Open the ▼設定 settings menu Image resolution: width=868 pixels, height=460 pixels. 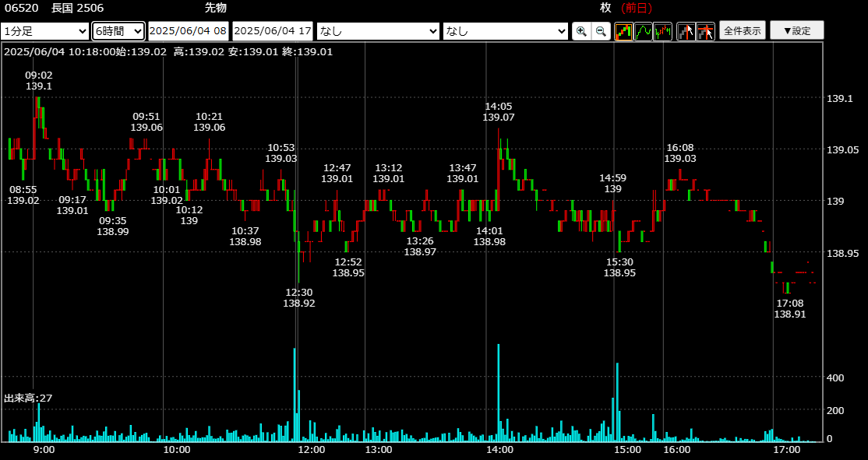[x=796, y=30]
